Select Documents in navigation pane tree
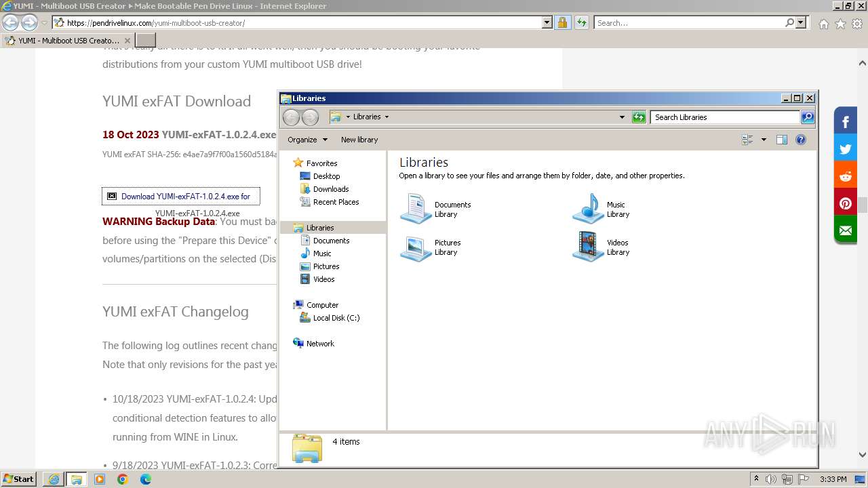 click(x=331, y=241)
